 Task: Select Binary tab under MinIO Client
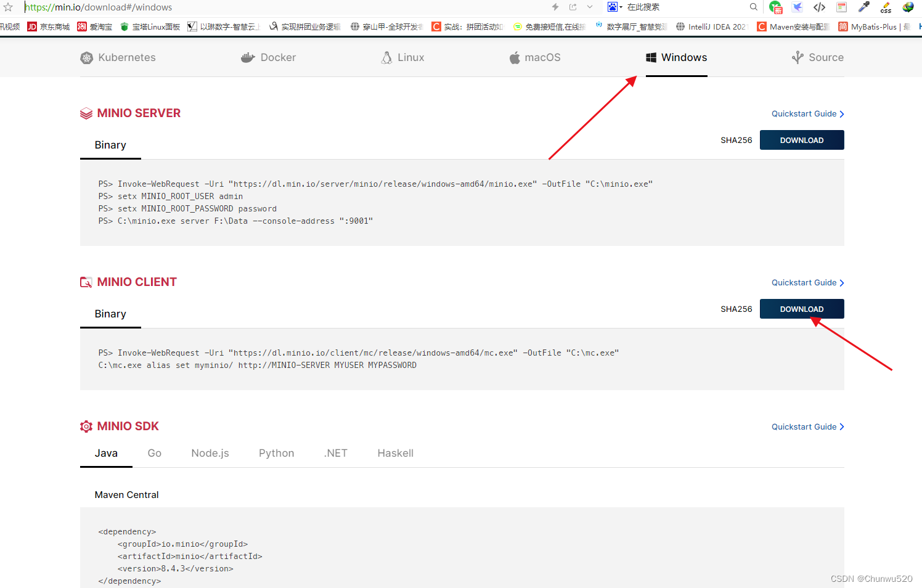coord(110,314)
